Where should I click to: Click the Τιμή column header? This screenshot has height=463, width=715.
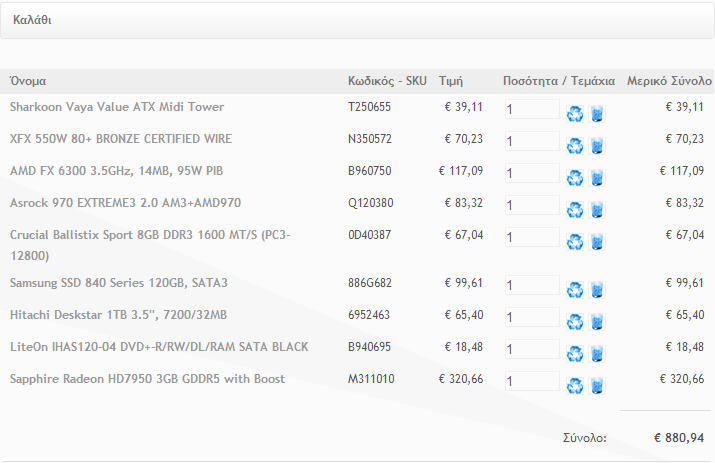pyautogui.click(x=451, y=81)
